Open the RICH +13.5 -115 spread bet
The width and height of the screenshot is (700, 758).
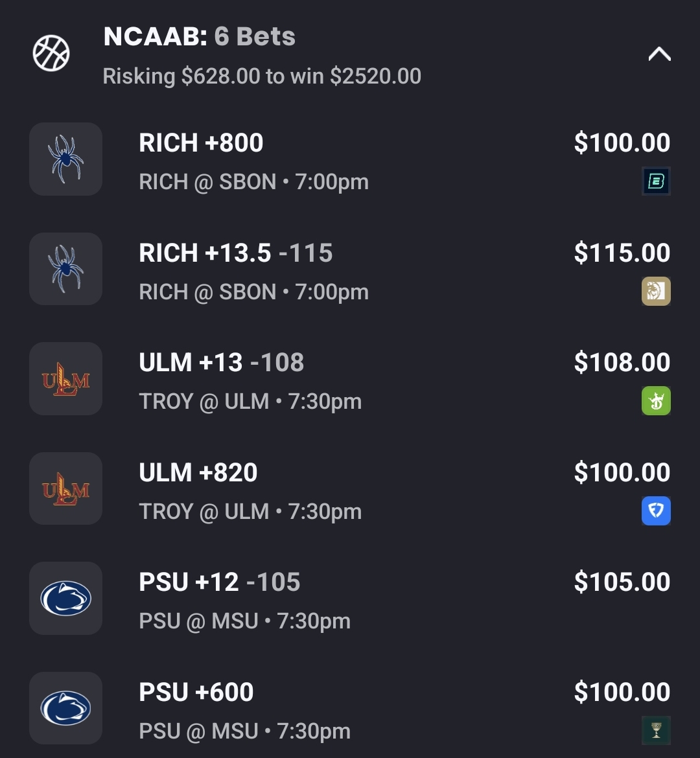(x=235, y=253)
